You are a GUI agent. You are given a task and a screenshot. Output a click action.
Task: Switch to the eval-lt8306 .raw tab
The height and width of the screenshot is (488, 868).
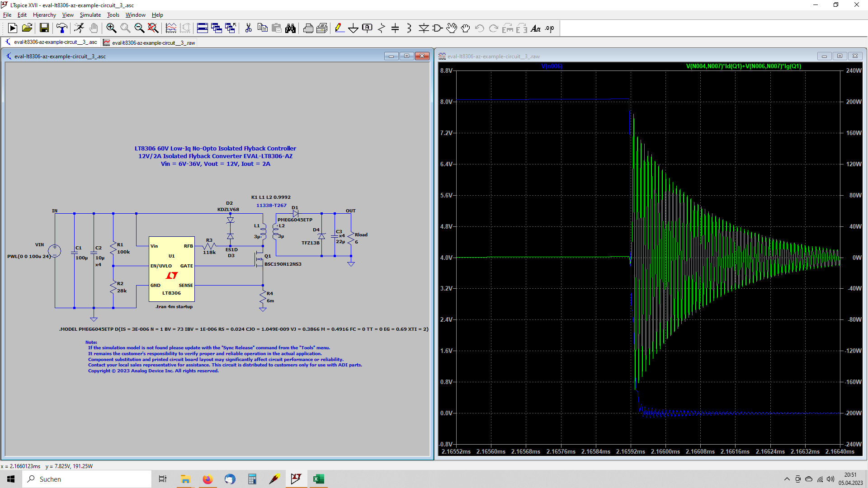pyautogui.click(x=149, y=42)
